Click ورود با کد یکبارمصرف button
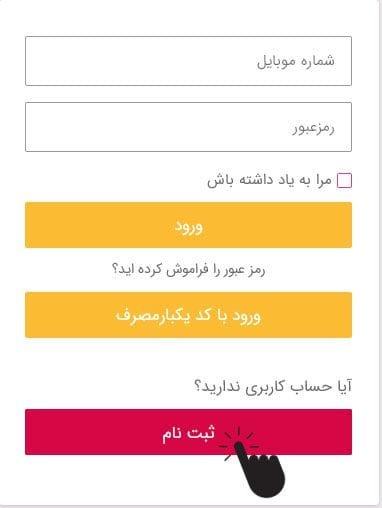Screen dimensions: 382x508 [188, 315]
